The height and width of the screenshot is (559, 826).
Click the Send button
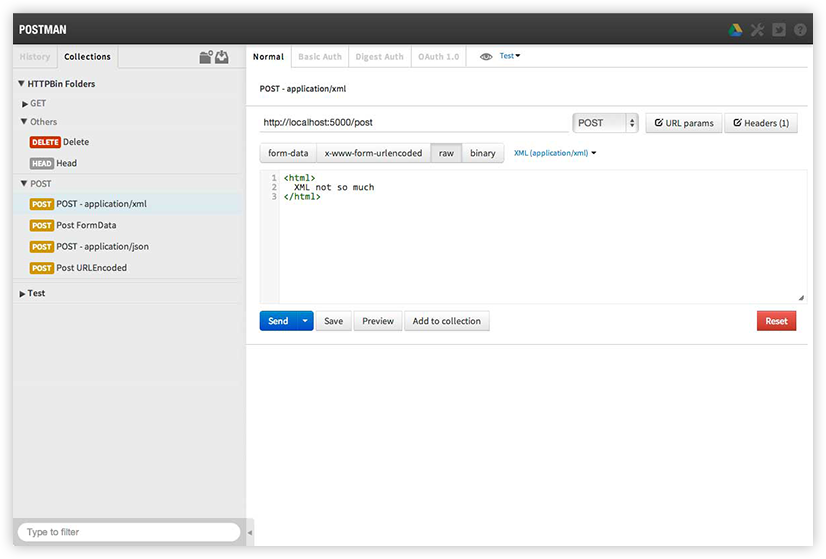pos(278,321)
